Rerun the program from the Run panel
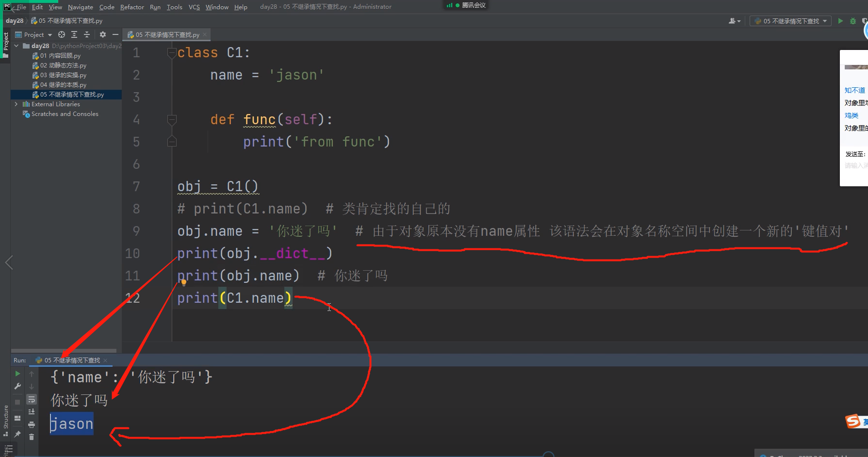 point(17,374)
